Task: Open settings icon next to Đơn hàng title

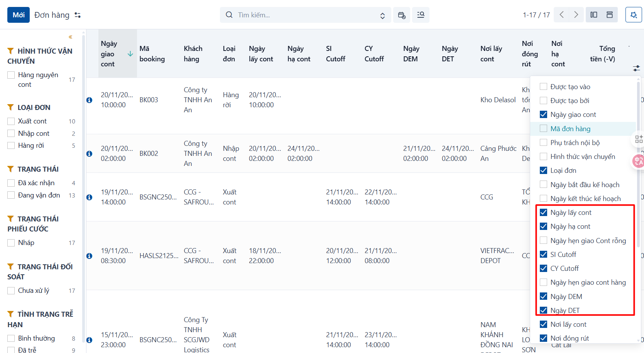Action: pos(78,15)
